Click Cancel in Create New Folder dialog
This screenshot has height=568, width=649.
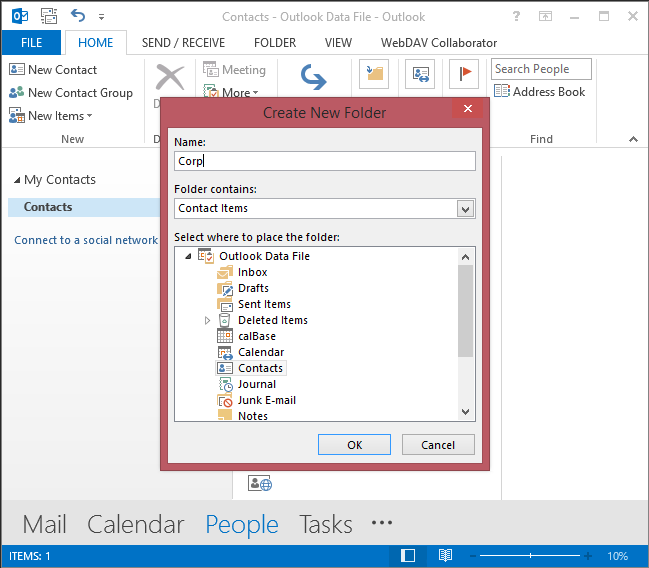pos(438,445)
